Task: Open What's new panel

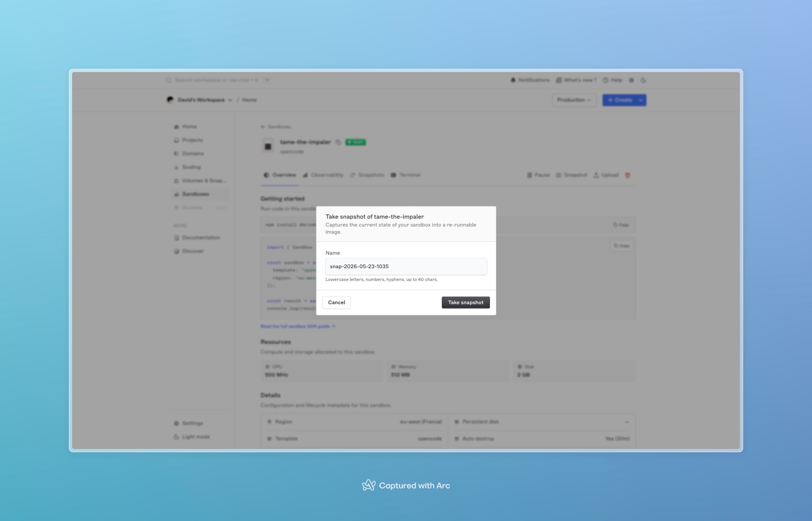Action: pos(576,80)
